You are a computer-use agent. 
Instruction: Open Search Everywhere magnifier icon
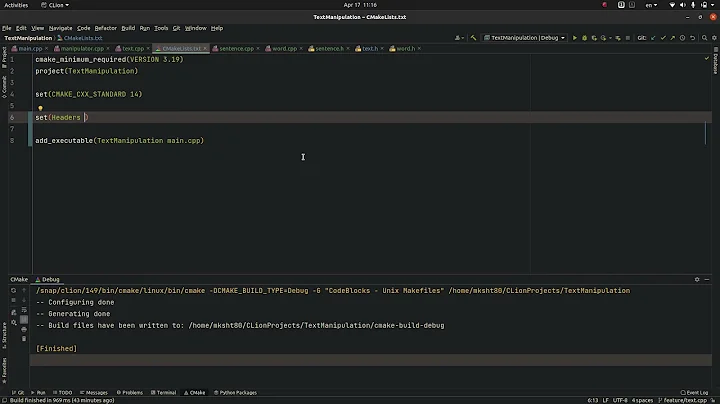(x=703, y=38)
